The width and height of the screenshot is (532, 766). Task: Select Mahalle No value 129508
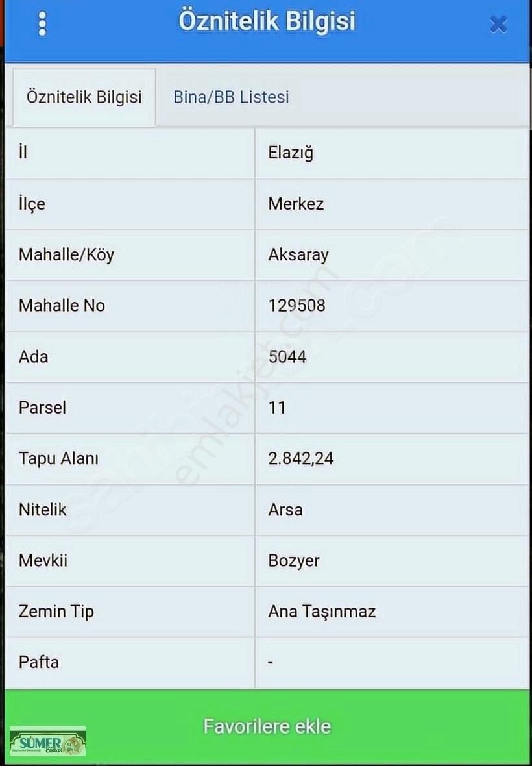(x=296, y=305)
